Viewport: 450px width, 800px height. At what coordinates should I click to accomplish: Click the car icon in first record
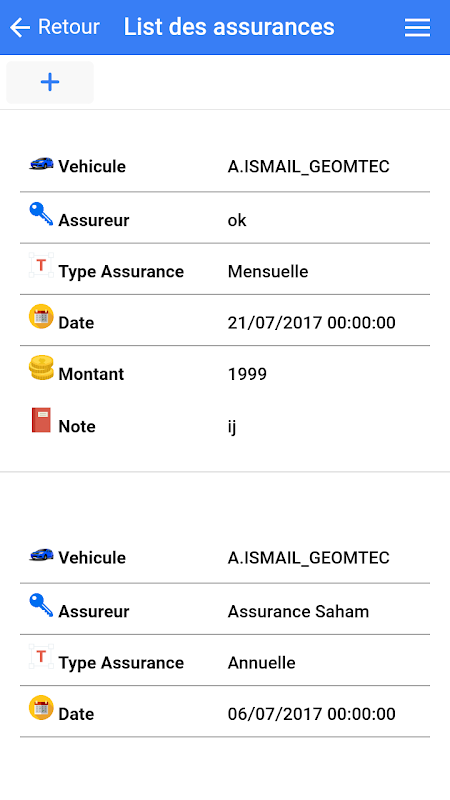tap(41, 163)
